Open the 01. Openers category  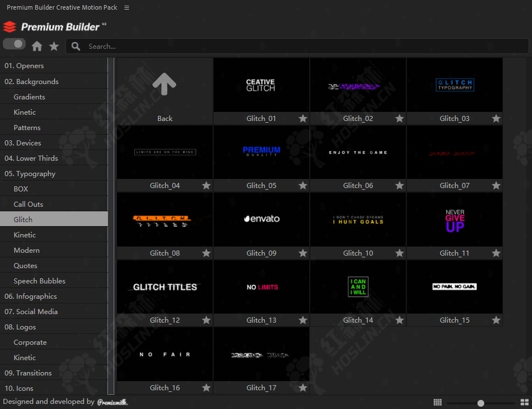[x=54, y=66]
